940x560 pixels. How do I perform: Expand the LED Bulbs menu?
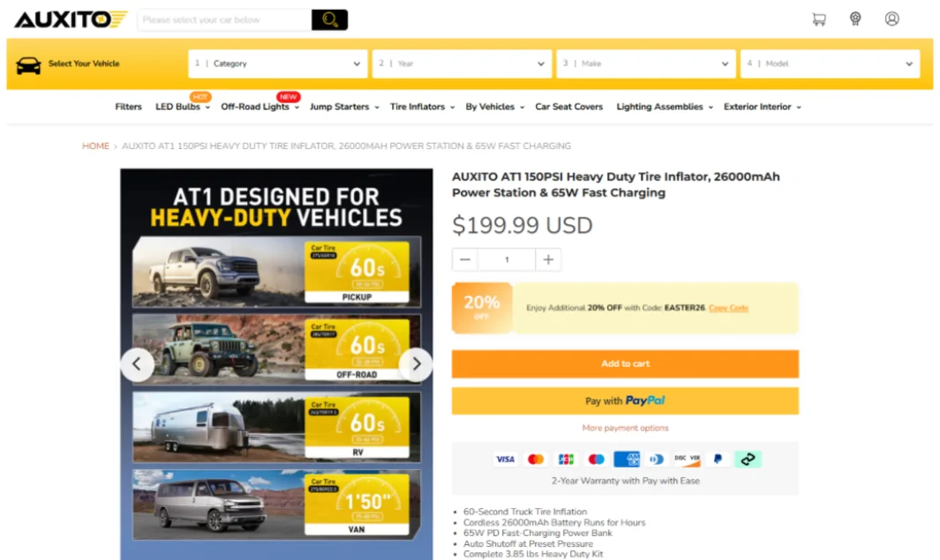pyautogui.click(x=182, y=107)
